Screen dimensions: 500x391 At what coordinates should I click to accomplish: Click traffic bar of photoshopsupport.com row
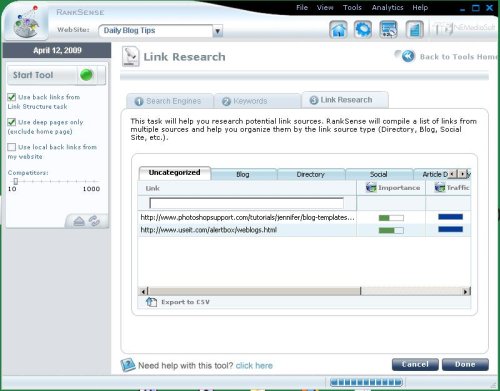click(x=450, y=217)
